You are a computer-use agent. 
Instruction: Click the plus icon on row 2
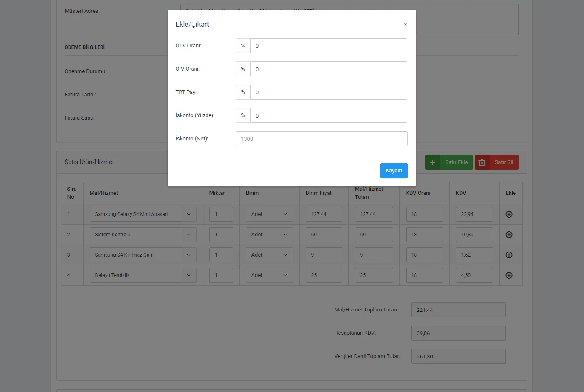coord(509,235)
